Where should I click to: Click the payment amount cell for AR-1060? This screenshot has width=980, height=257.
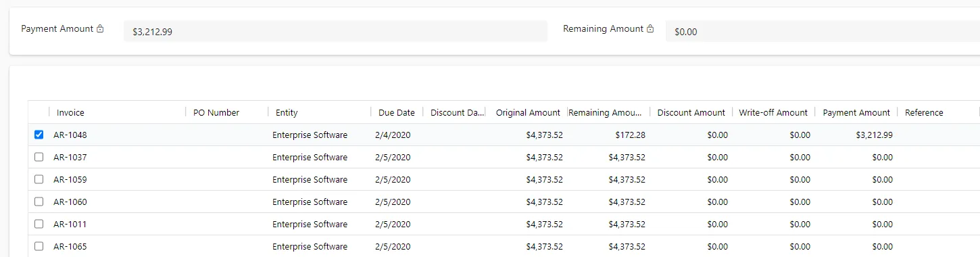click(882, 202)
